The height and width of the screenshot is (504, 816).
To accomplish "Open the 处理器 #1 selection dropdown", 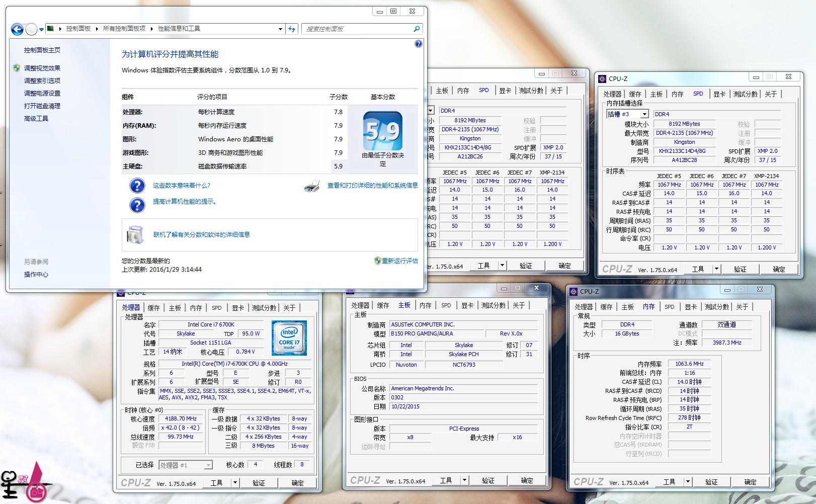I will click(208, 465).
